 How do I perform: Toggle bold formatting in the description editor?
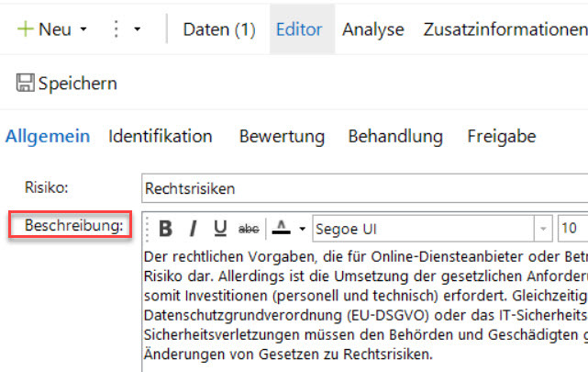[166, 228]
